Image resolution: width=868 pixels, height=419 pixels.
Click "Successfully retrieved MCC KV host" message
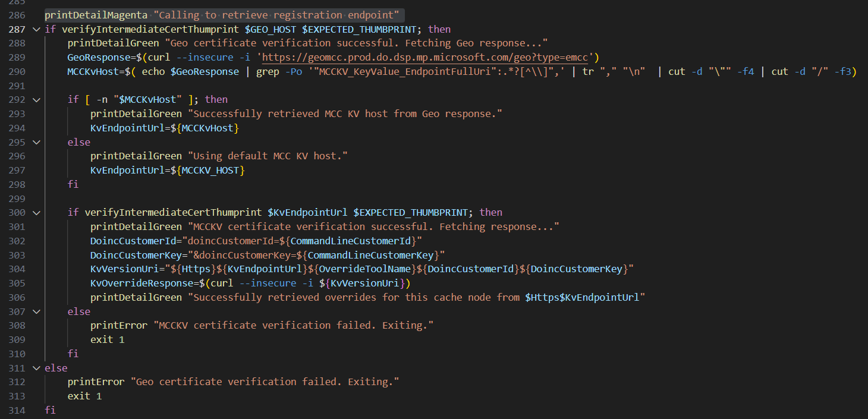click(345, 114)
